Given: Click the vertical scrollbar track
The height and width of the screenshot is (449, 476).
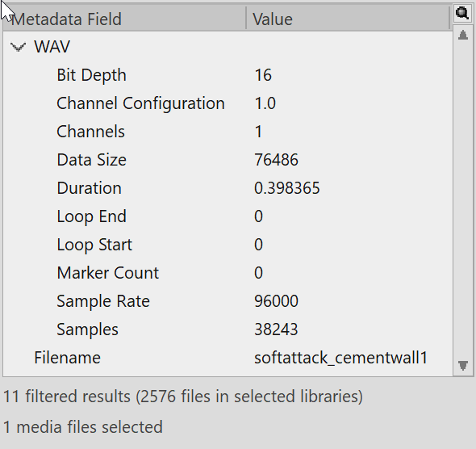Looking at the screenshot, I should (462, 200).
